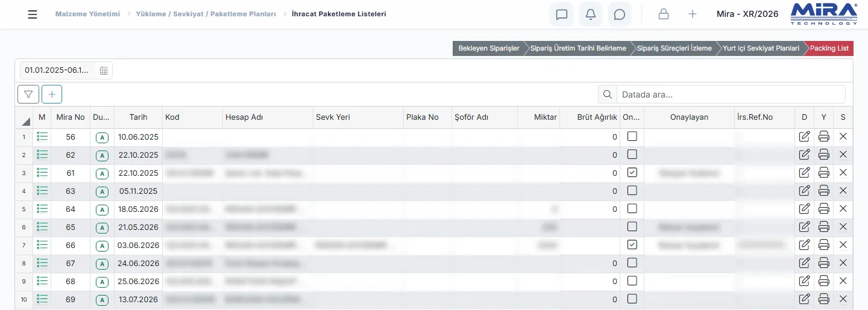
Task: Select the Packing List tab
Action: [x=829, y=48]
